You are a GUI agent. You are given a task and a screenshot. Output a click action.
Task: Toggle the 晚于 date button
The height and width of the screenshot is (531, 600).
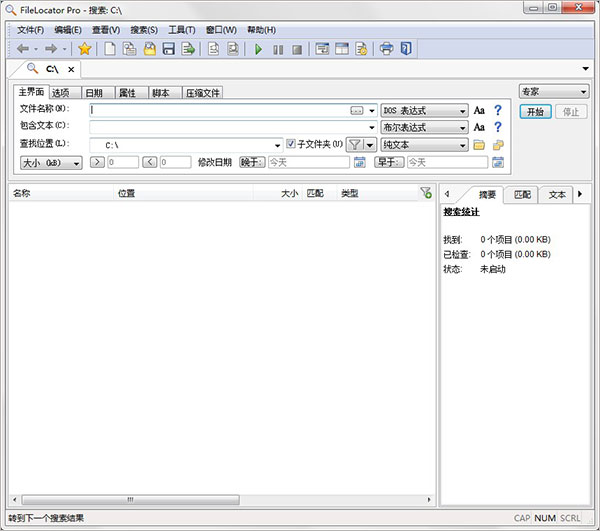[252, 162]
